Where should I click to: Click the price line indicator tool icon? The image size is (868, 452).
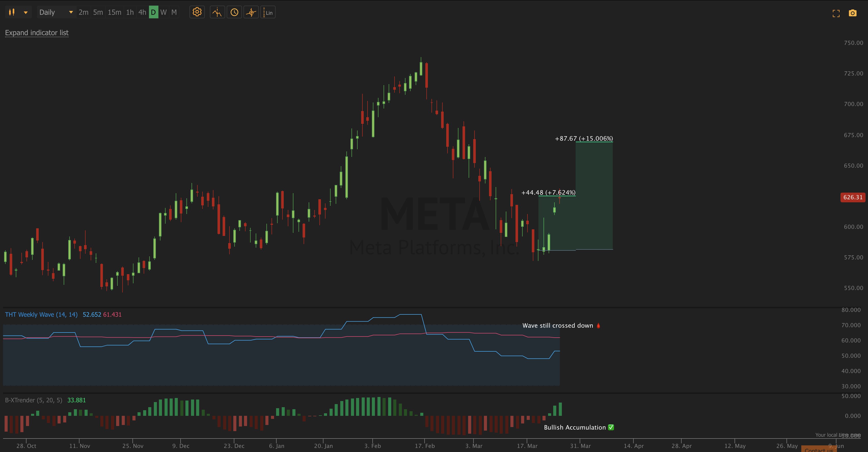tap(217, 12)
